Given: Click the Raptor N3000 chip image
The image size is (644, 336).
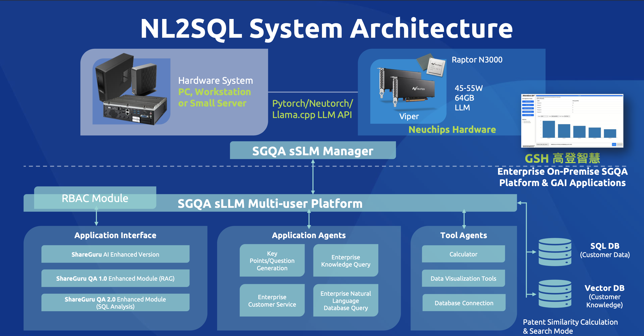Looking at the screenshot, I should (431, 65).
